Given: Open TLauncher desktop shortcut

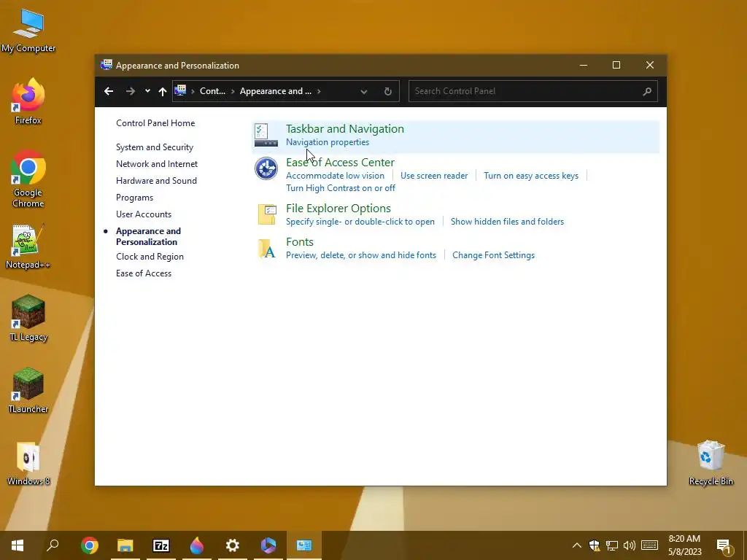Looking at the screenshot, I should pyautogui.click(x=28, y=390).
